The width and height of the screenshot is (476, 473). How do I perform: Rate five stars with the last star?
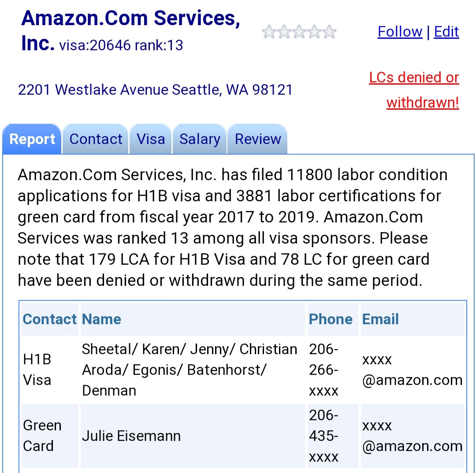(329, 32)
